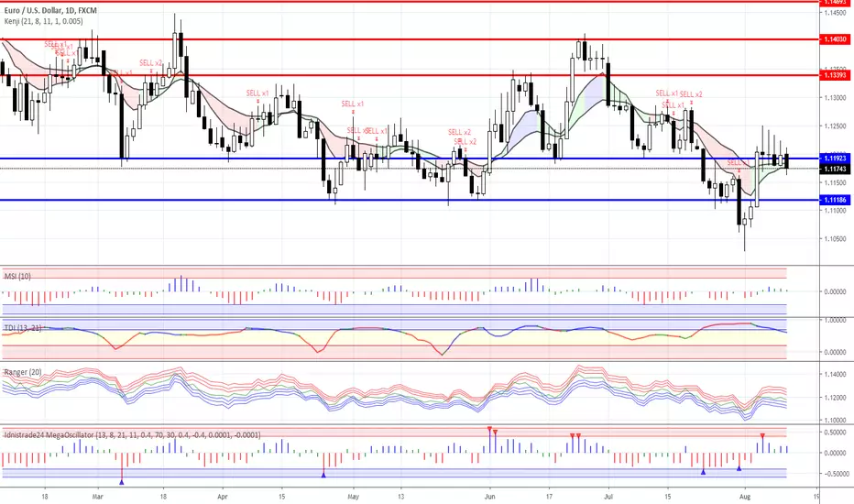Click the 1.00000 value on TDI scale
854x504 pixels.
coord(835,321)
